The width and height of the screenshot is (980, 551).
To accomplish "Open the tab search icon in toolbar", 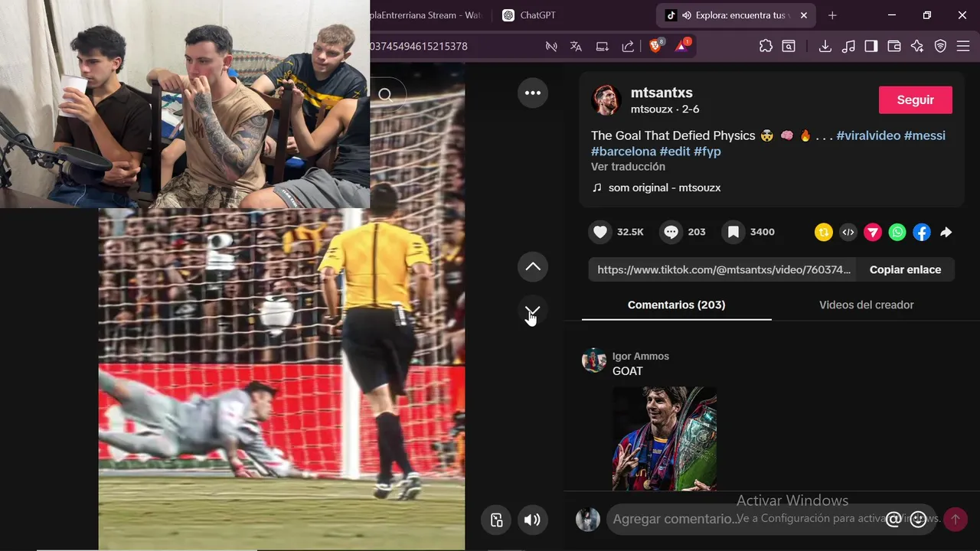I will pos(789,46).
